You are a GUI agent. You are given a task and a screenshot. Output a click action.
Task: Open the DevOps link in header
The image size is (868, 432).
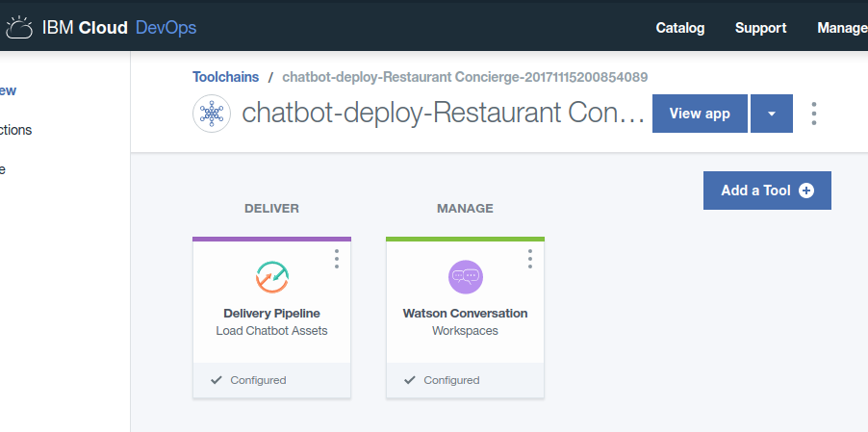click(166, 28)
